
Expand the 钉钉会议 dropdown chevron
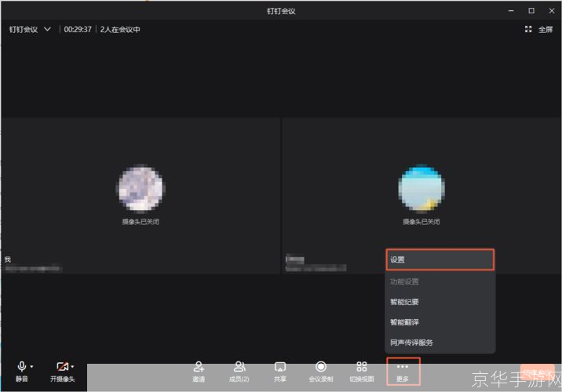tap(47, 29)
